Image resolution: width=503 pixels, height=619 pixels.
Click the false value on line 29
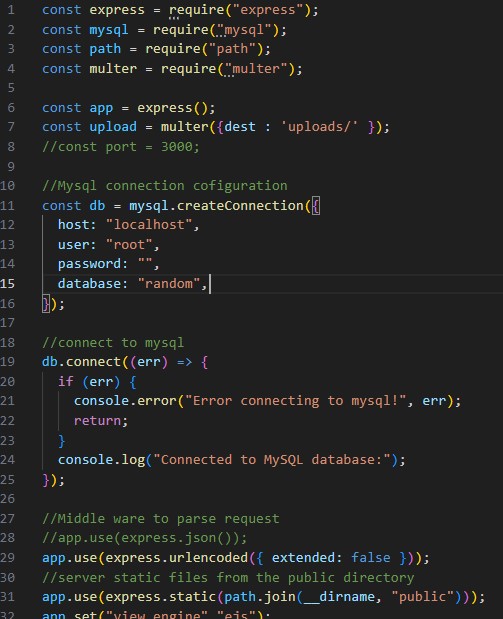371,557
